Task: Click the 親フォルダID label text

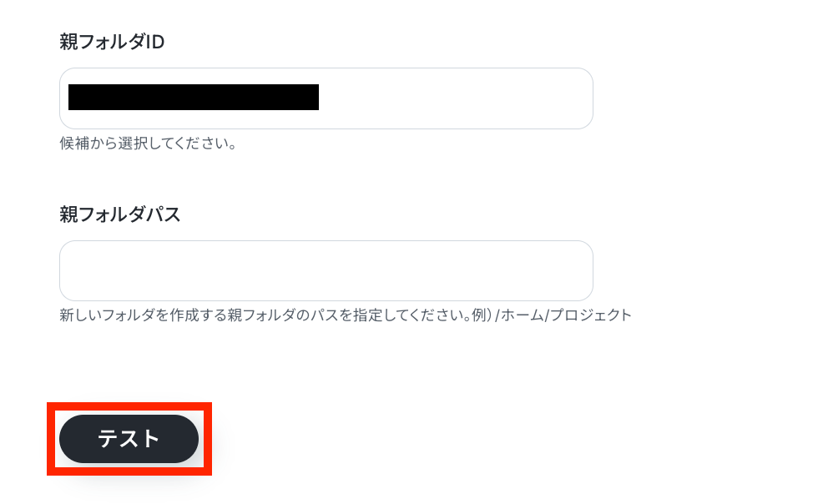Action: (112, 42)
